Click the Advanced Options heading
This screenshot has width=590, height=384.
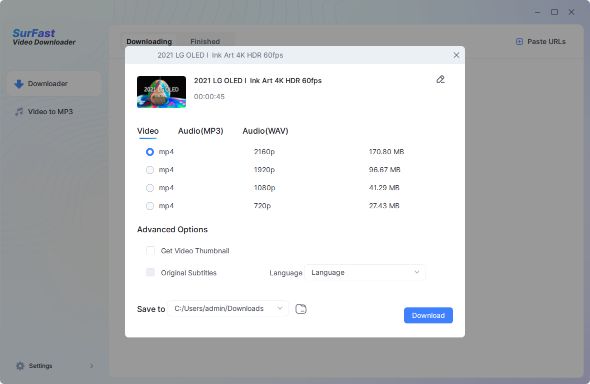[172, 229]
